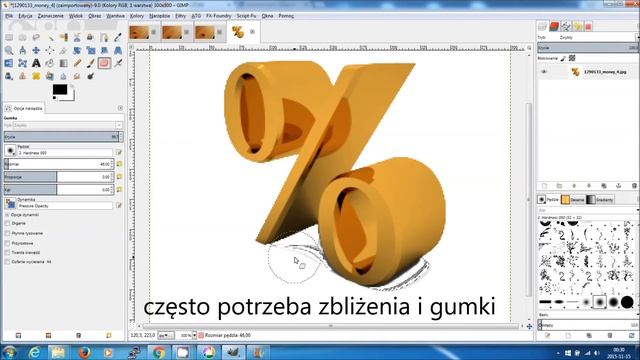The image size is (640, 360).
Task: Select the Alignment tool
Action: 50,51
